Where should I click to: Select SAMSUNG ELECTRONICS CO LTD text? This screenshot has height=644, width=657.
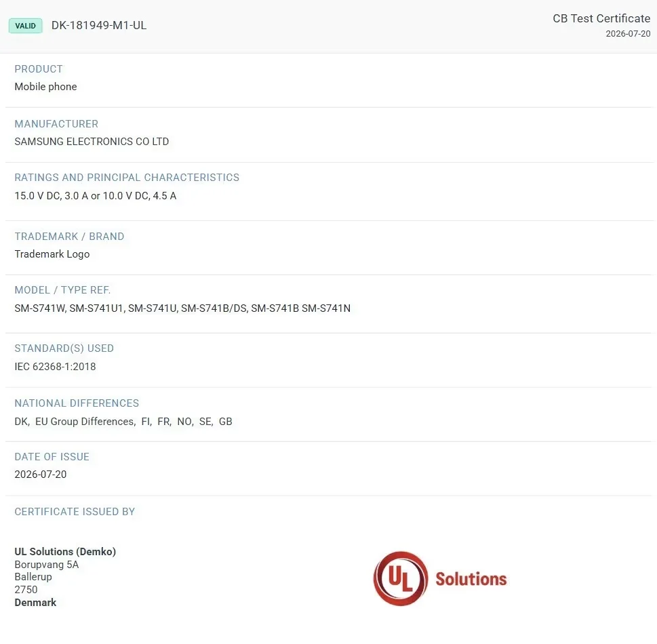point(92,141)
